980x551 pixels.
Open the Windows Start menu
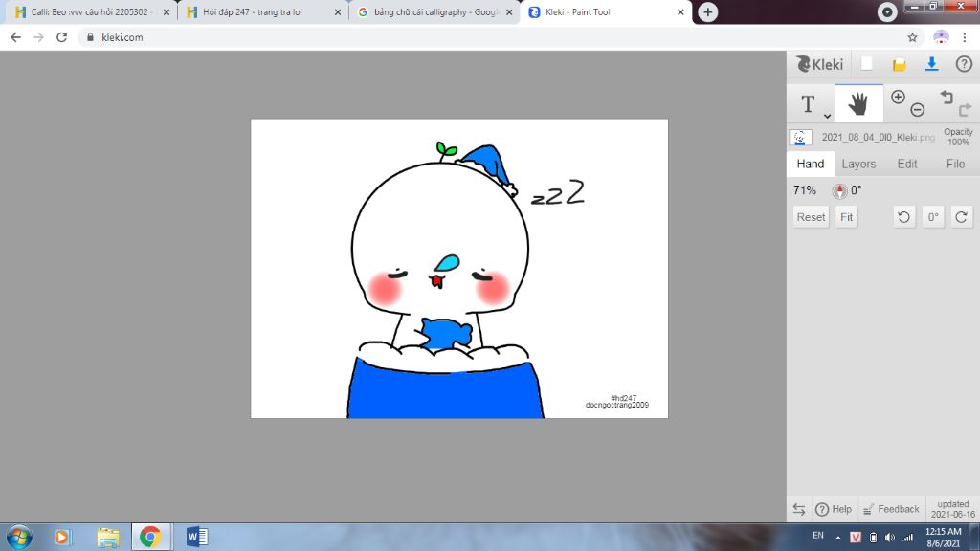(x=19, y=537)
